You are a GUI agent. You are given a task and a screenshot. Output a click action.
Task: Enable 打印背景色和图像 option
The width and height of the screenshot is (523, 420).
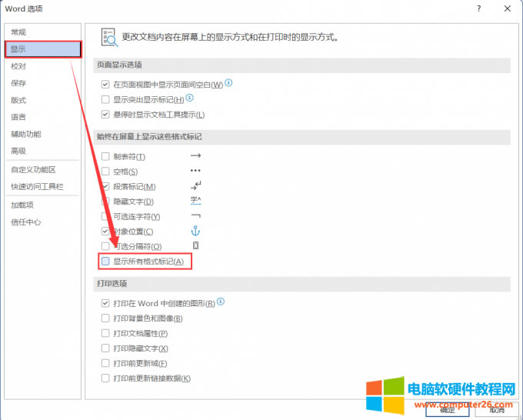coord(106,318)
